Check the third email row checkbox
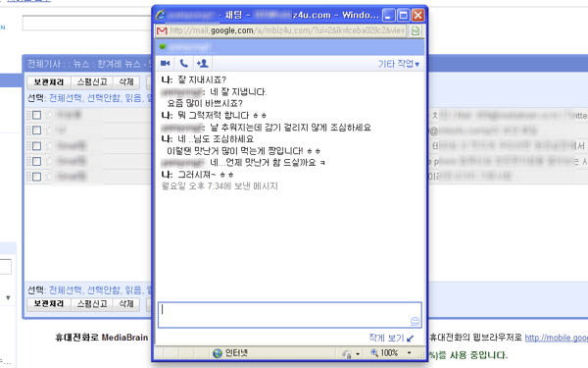The image size is (588, 368). coord(37,145)
